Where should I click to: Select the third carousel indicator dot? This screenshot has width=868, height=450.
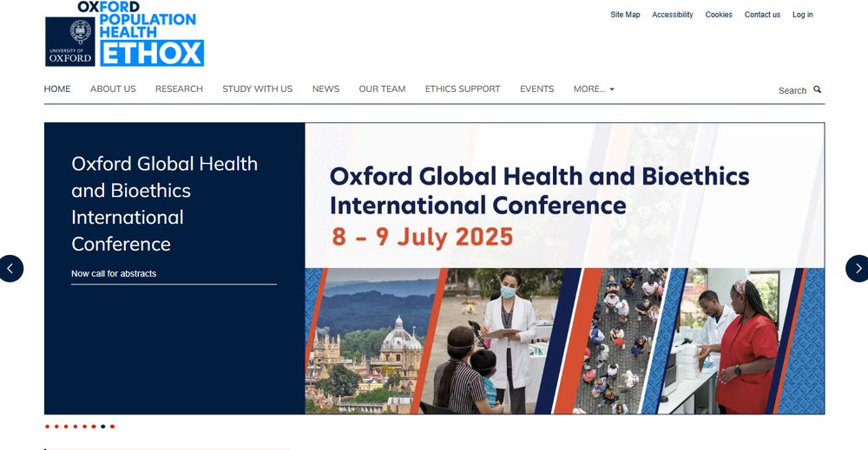tap(66, 427)
